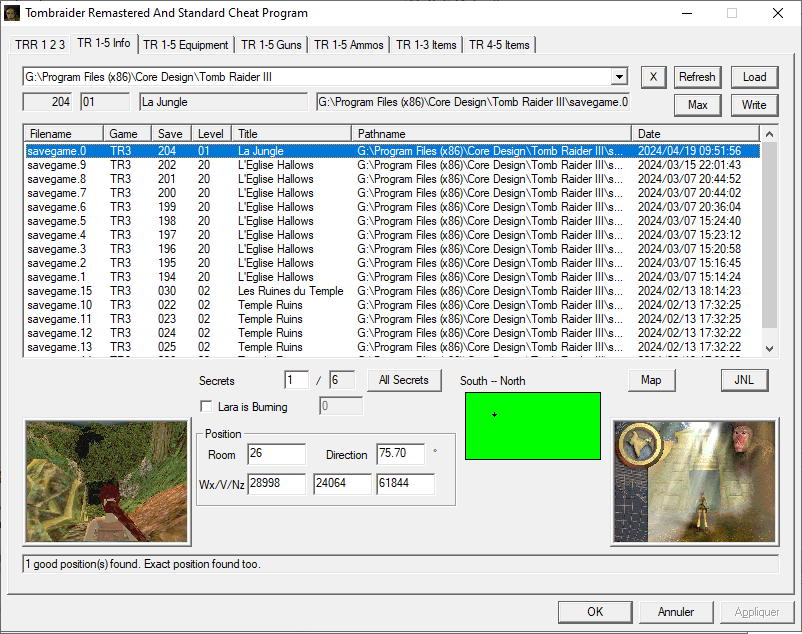
Task: Switch to the TR 1-3 Items tab
Action: [x=426, y=45]
